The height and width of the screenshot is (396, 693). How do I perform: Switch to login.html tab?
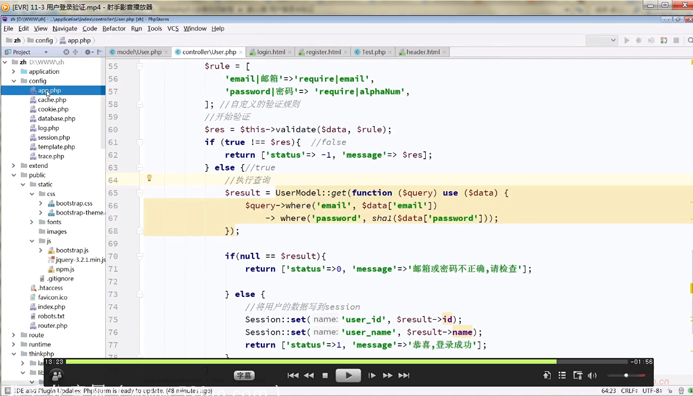270,52
